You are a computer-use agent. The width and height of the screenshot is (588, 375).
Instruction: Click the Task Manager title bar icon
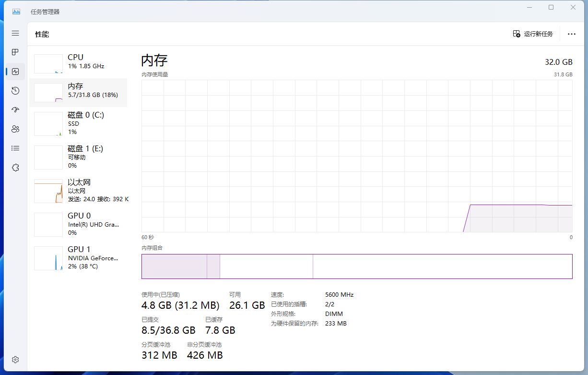[x=16, y=11]
